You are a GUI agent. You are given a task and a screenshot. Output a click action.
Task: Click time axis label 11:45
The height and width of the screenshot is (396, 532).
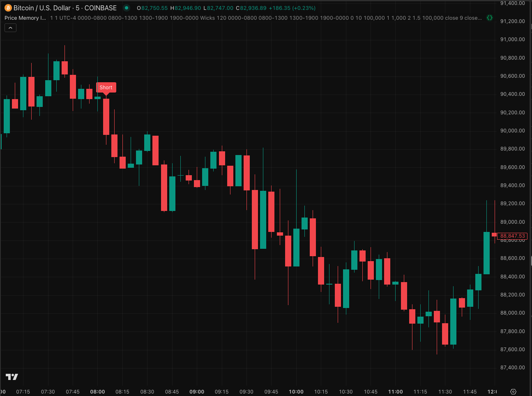point(470,391)
